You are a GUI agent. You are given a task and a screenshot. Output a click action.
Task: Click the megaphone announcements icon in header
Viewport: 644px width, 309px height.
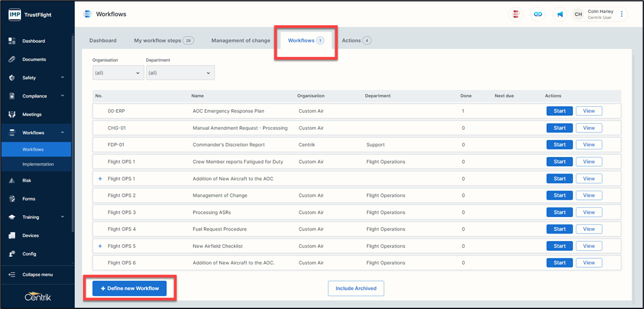pyautogui.click(x=560, y=14)
